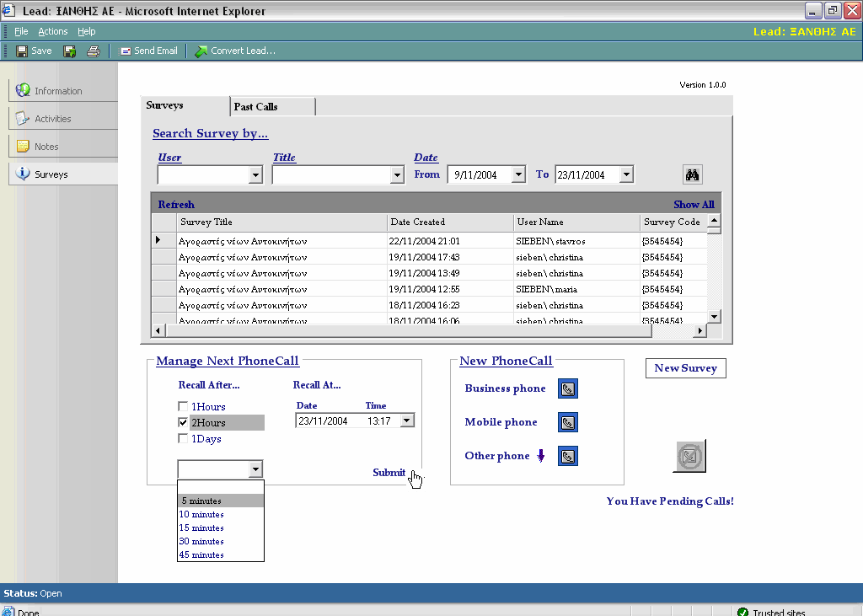Click the Trusted sites status icon

point(742,612)
